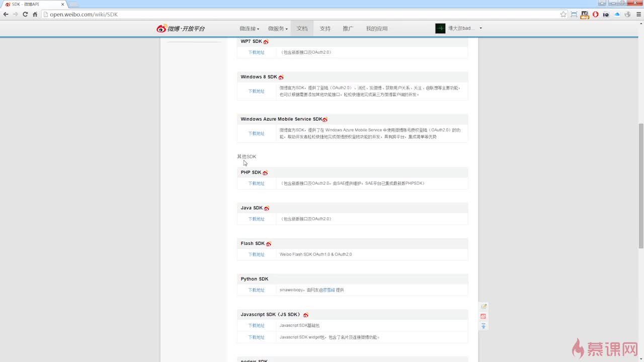
Task: Click the Windows 8 SDK heading text
Action: pos(259,77)
